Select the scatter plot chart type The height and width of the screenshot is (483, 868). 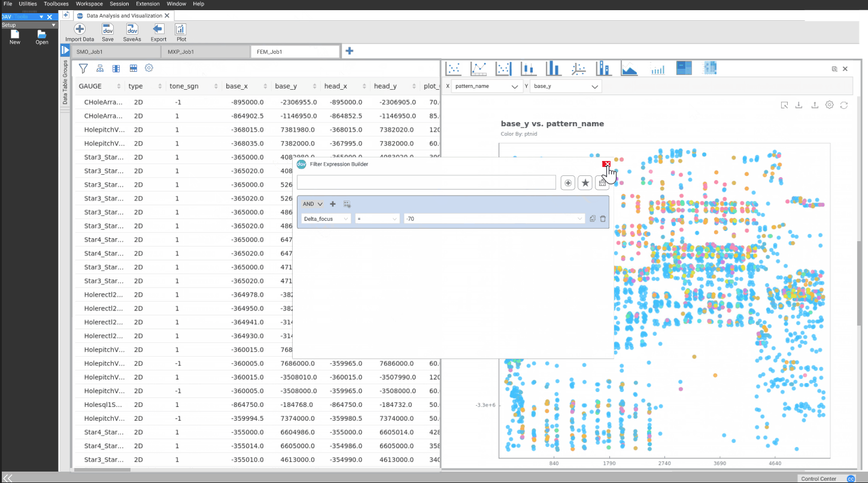454,69
